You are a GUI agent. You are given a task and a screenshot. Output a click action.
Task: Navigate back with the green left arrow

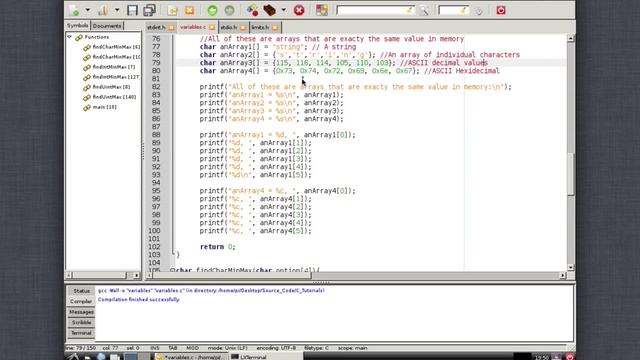click(212, 10)
